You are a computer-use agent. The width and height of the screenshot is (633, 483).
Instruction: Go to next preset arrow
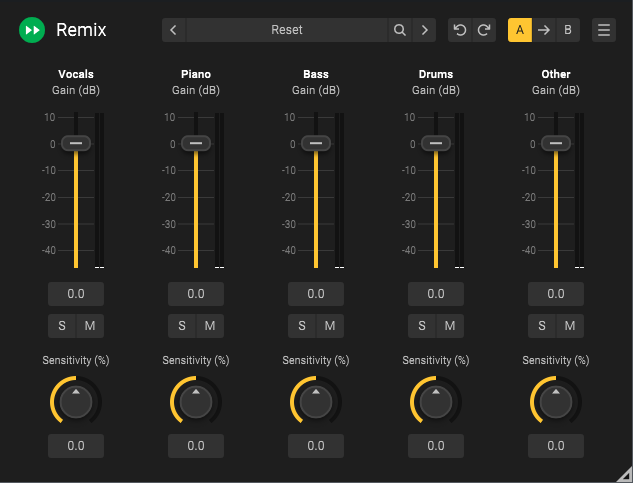(x=424, y=30)
